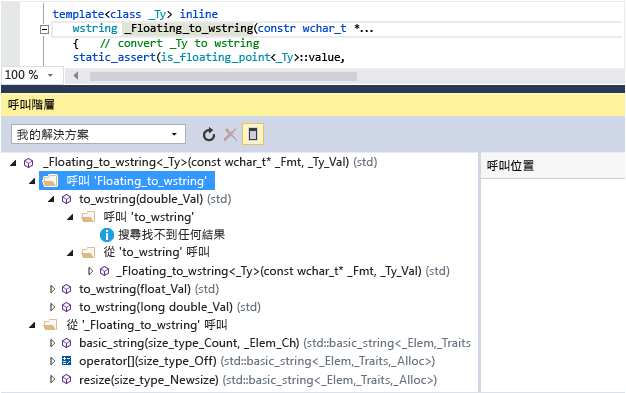Click static_assert in the code editor
Screen dimensions: 626x393
coord(114,57)
